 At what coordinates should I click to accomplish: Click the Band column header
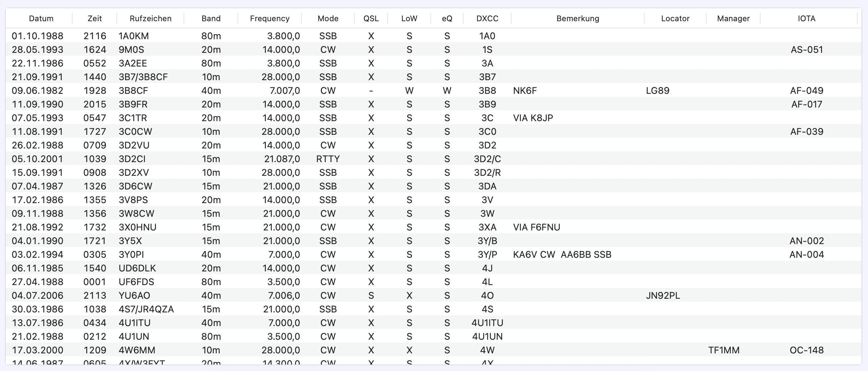click(x=211, y=18)
